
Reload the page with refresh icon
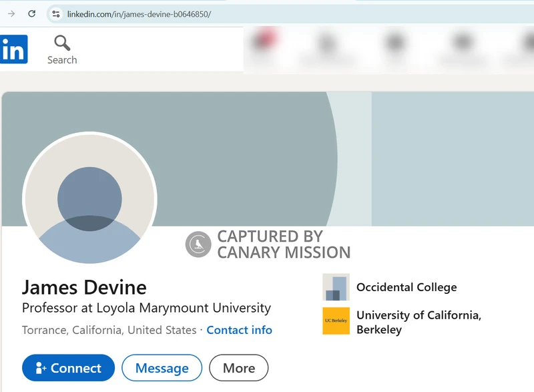coord(31,14)
